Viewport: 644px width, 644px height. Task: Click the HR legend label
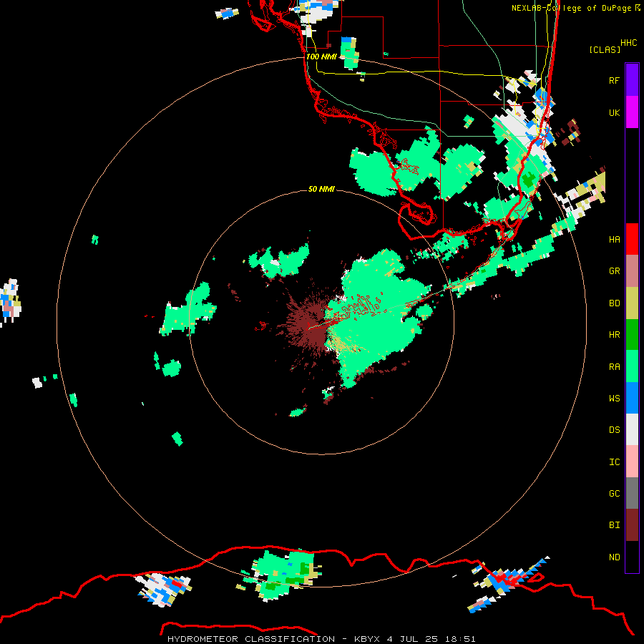coord(614,335)
